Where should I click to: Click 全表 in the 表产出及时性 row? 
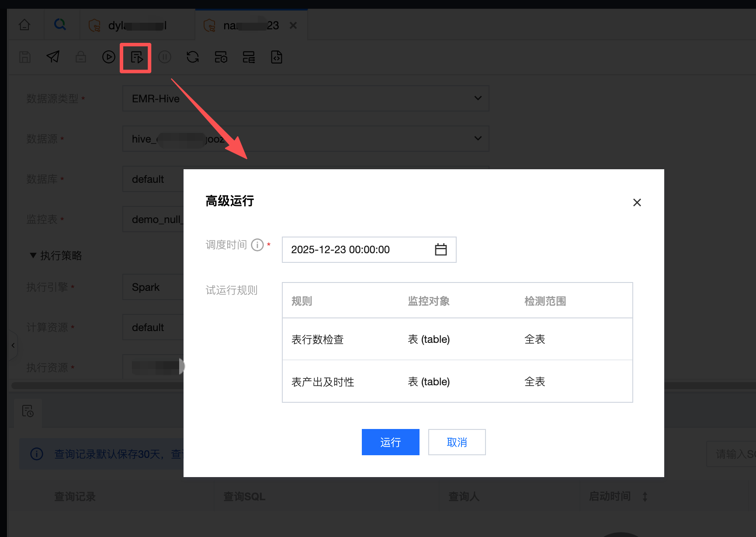[x=535, y=382]
